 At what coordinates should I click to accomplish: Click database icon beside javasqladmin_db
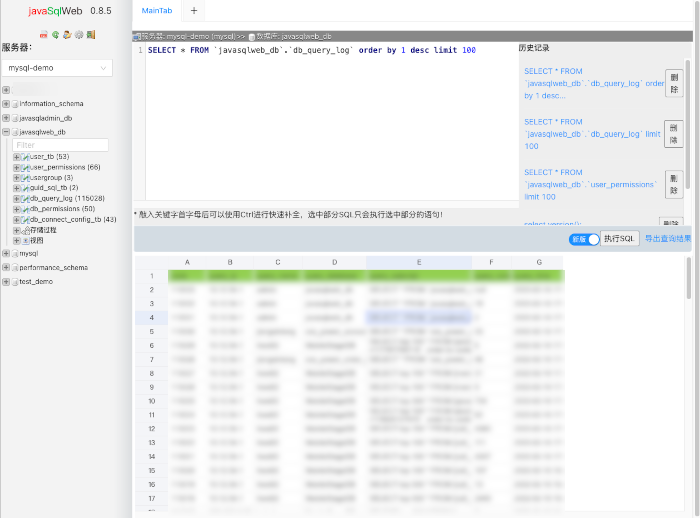(15, 118)
